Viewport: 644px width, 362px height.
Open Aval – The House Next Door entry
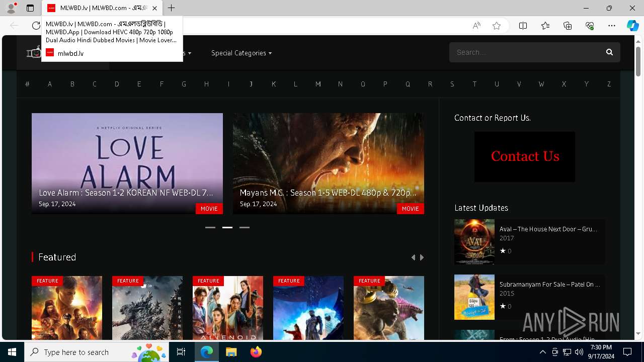(x=548, y=229)
